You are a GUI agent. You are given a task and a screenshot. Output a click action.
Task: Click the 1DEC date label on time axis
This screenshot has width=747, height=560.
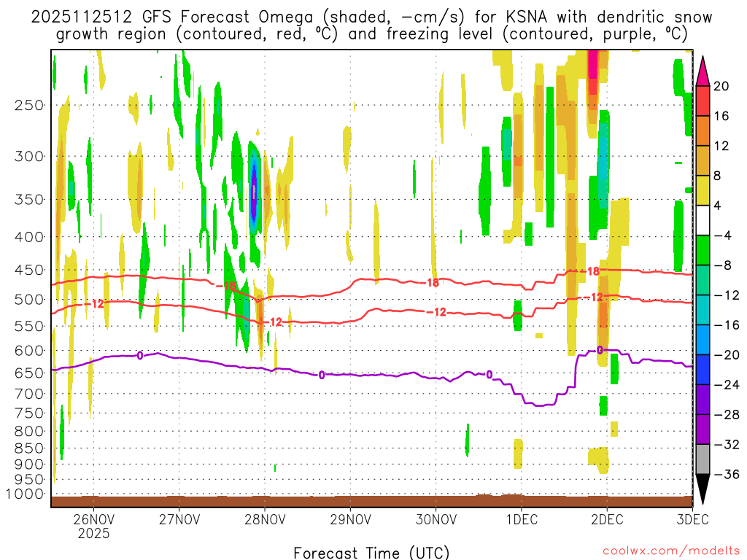[x=522, y=519]
